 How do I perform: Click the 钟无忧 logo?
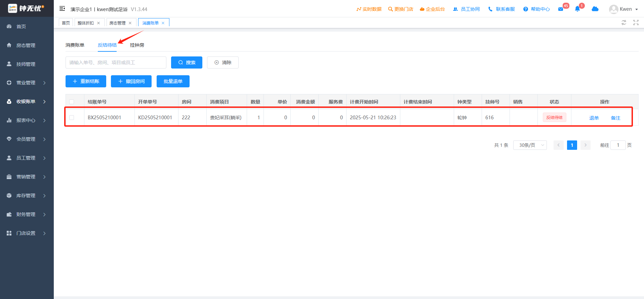(26, 8)
